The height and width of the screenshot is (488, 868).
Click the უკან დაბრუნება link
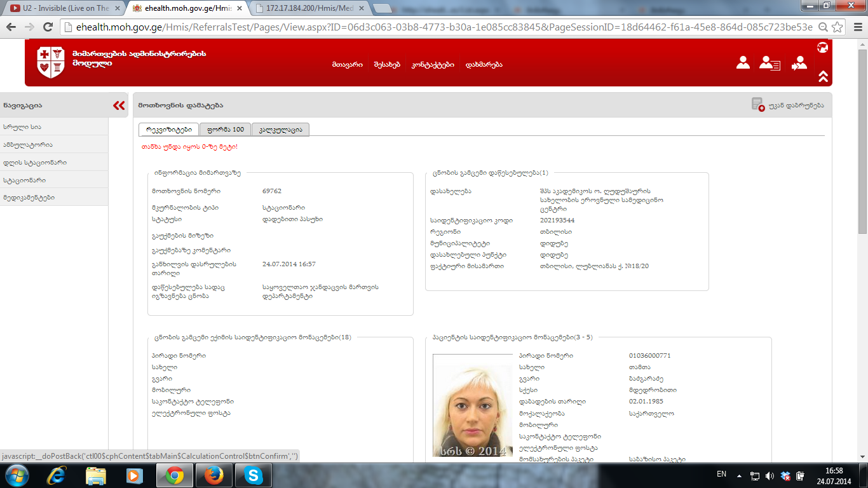[796, 105]
